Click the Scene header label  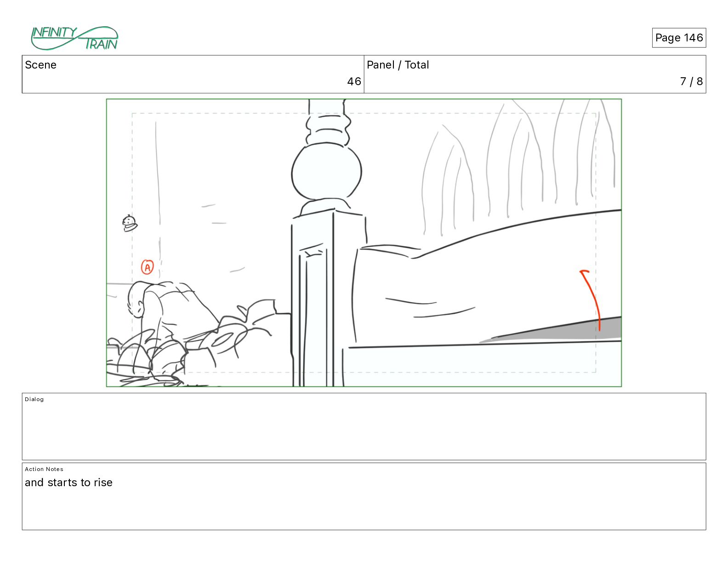click(41, 65)
